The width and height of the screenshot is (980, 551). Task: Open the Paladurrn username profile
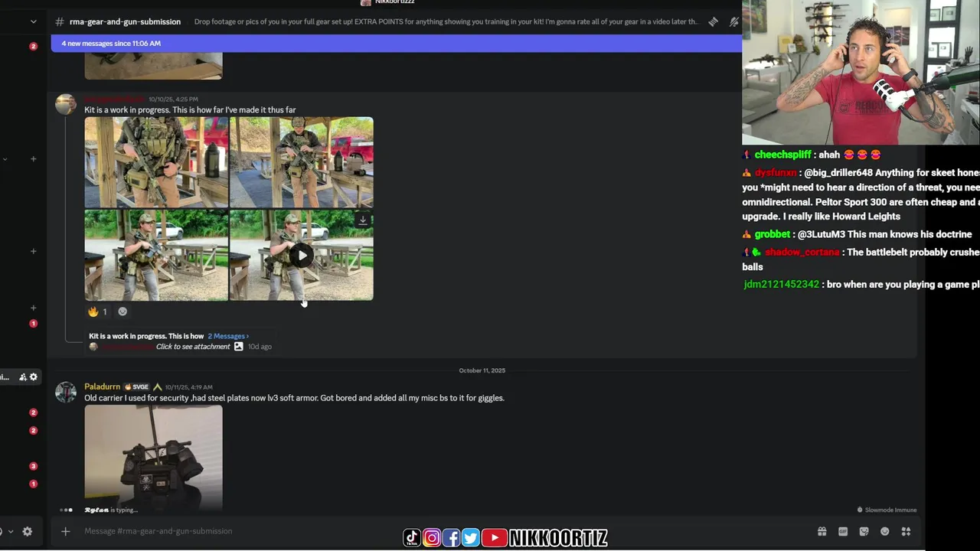tap(102, 386)
